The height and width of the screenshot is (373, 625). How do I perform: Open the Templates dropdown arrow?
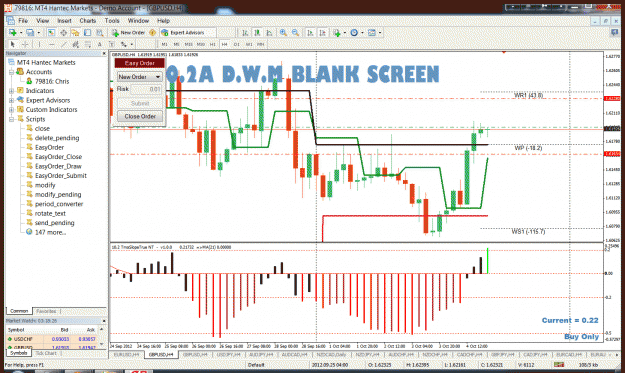(380, 33)
